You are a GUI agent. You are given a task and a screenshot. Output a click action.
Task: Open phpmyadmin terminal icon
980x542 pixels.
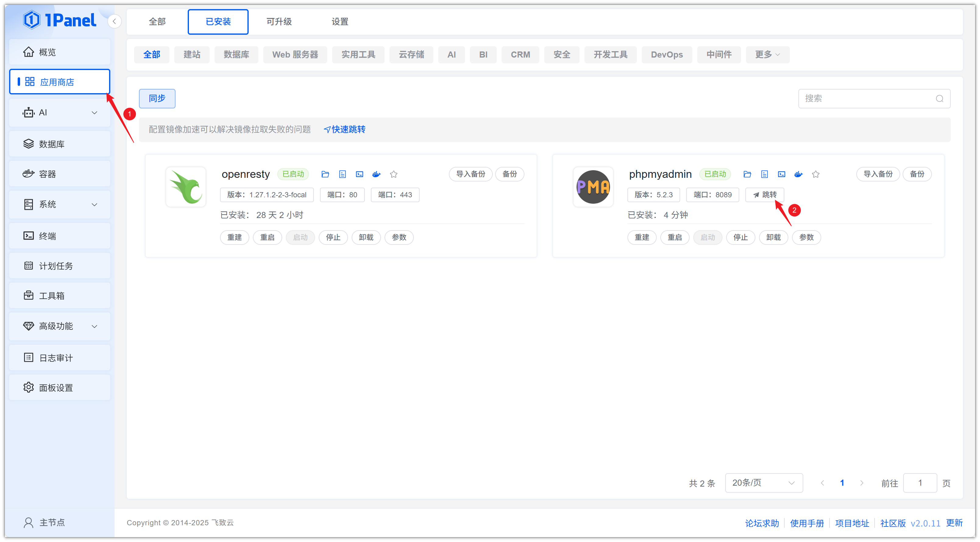[x=781, y=174]
